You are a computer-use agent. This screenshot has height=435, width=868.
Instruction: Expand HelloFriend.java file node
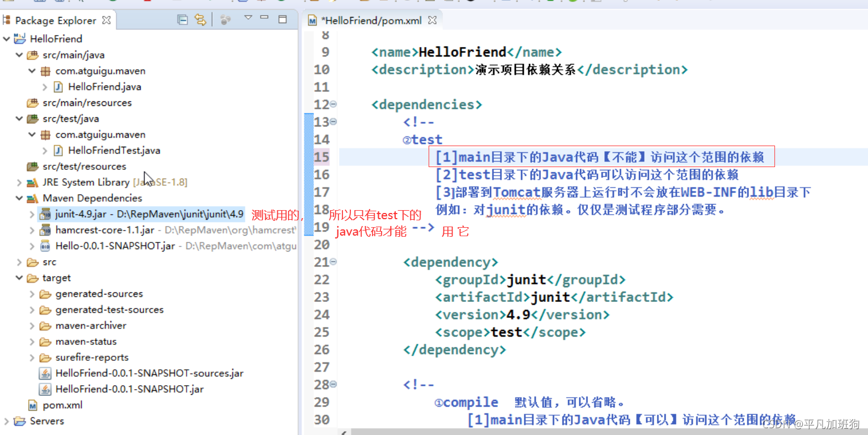45,87
